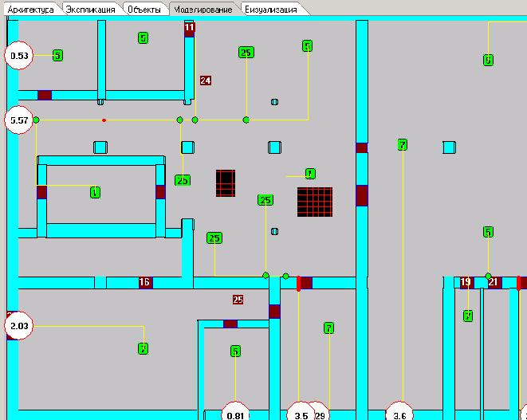
Task: Select the Объекты tab
Action: 144,10
